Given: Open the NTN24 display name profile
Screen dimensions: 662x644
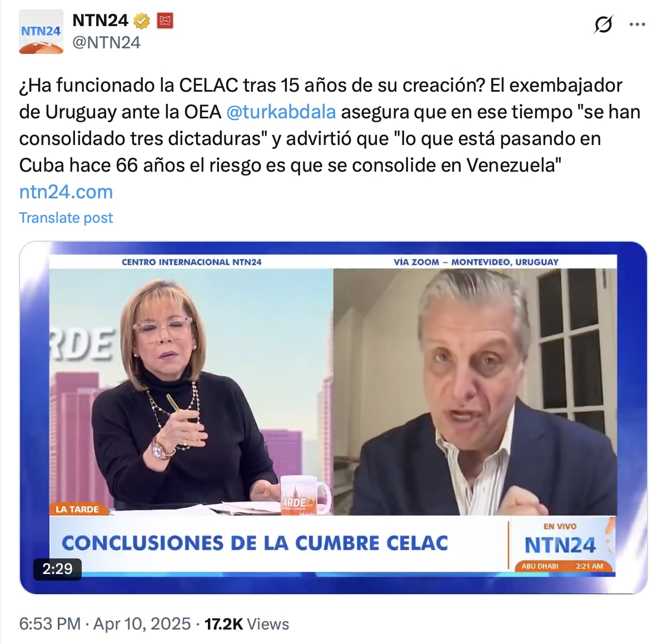Looking at the screenshot, I should coord(101,20).
